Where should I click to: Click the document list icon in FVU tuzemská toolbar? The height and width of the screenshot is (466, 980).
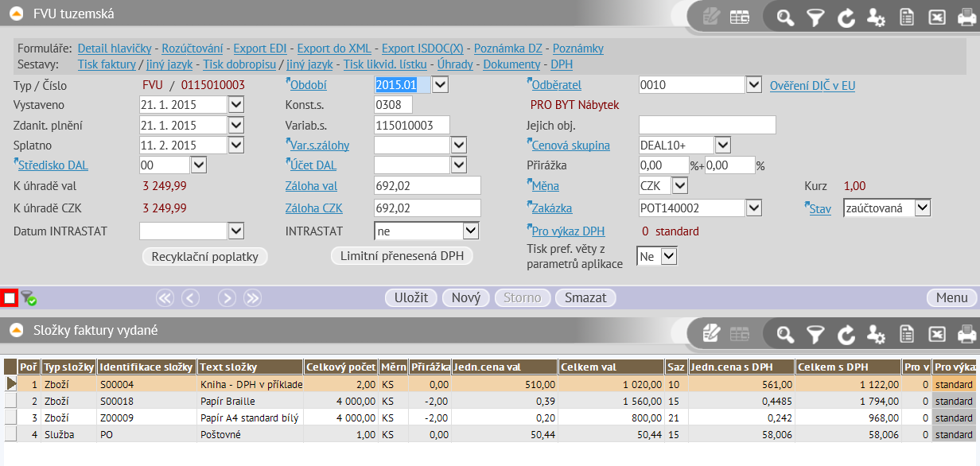906,17
